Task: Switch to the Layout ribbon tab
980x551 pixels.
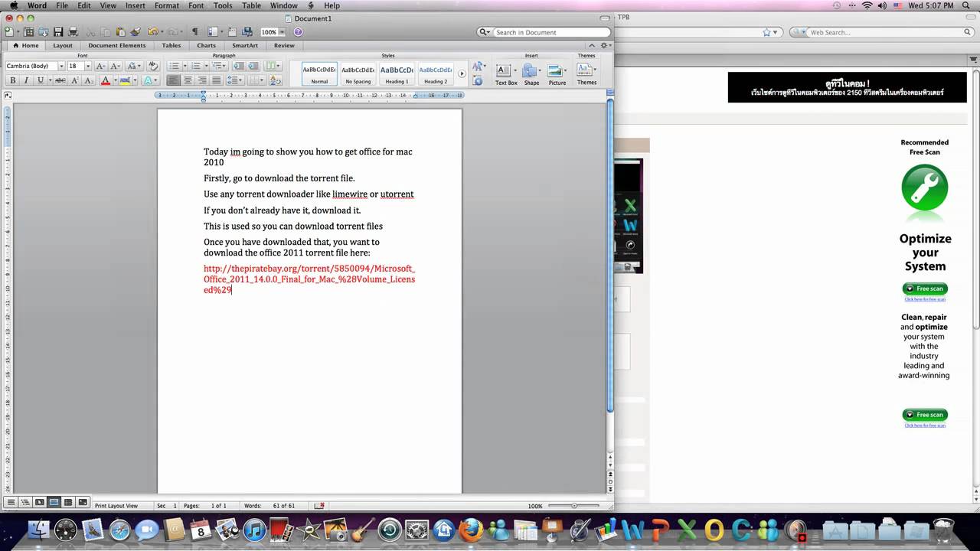Action: [x=63, y=45]
